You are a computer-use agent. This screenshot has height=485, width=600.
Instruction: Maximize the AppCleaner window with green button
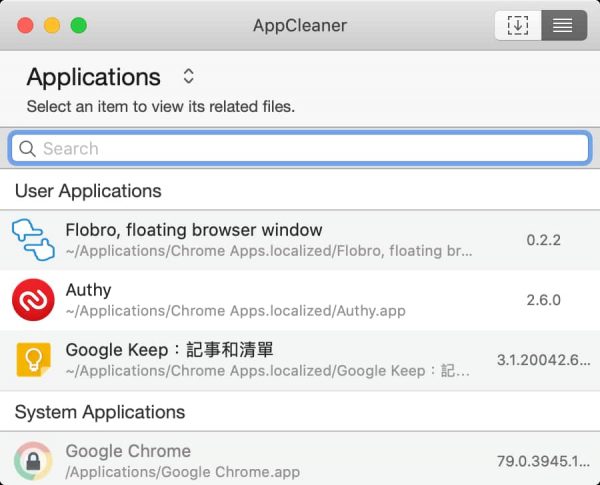click(x=79, y=26)
